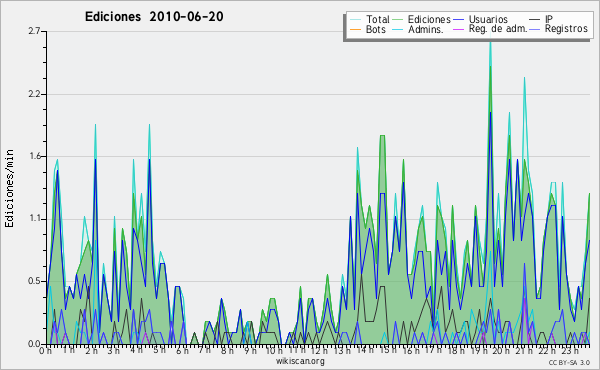Click the "5 h" hour label
This screenshot has height=370, width=600.
pos(159,350)
